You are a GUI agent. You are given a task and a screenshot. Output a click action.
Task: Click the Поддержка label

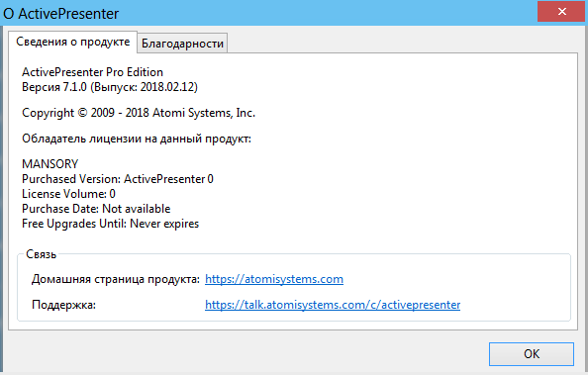coord(63,305)
